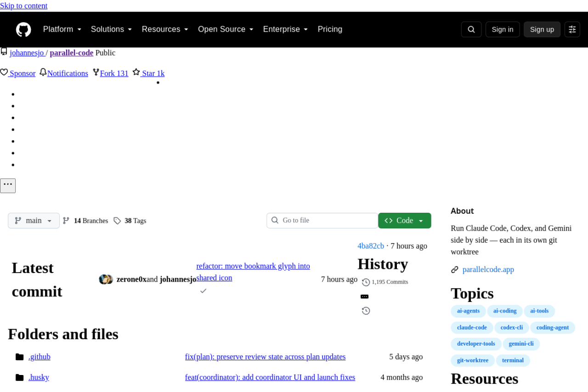Click the search magnifier icon in the header
Screen dimensions: 588x392
[x=471, y=29]
